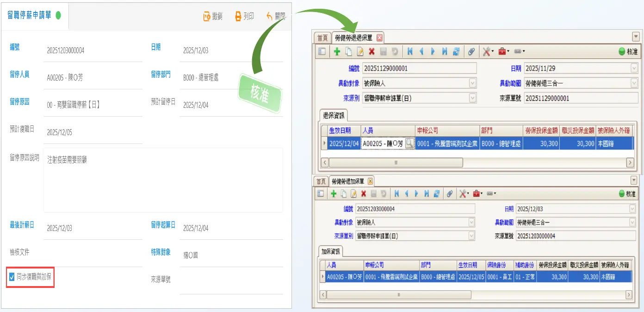Click the refresh icon in 勞健勞退加保單 toolbar

[x=436, y=193]
